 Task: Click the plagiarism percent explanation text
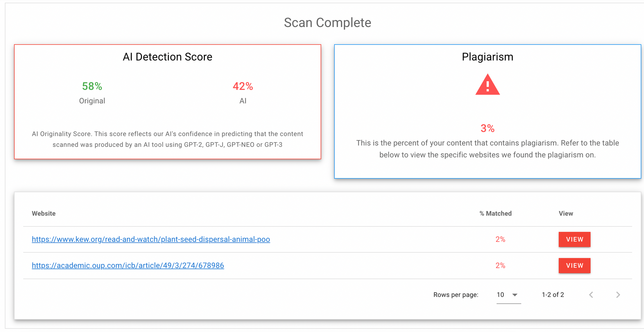point(488,149)
